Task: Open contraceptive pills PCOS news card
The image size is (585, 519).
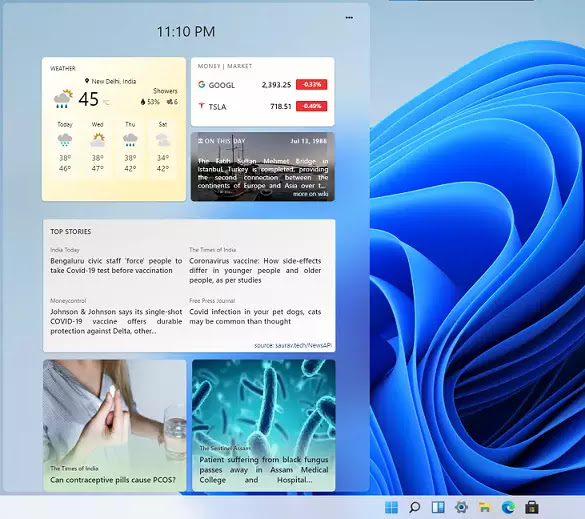Action: 114,425
